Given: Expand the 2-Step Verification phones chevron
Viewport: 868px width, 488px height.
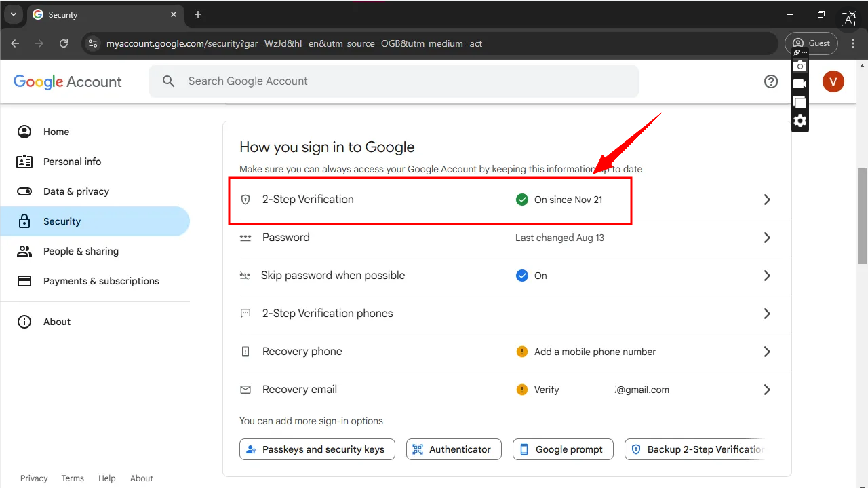Looking at the screenshot, I should 767,314.
